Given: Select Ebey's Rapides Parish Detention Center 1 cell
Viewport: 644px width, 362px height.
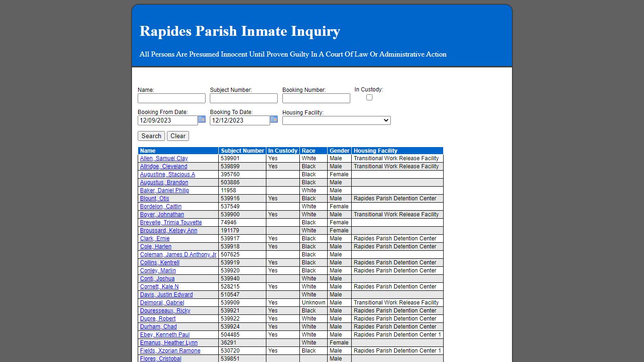Looking at the screenshot, I should [397, 335].
